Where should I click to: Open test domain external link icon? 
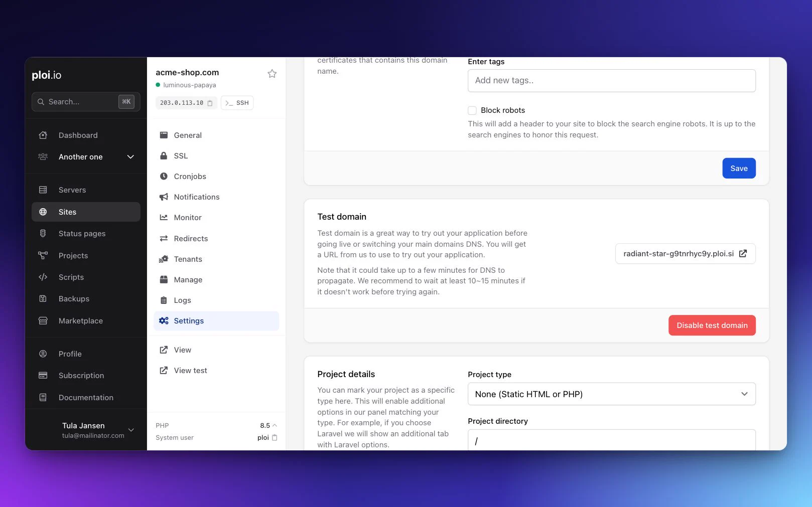tap(743, 254)
